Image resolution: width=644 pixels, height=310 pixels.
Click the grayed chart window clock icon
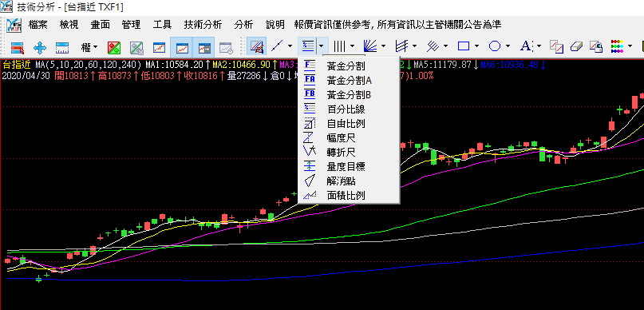(227, 47)
